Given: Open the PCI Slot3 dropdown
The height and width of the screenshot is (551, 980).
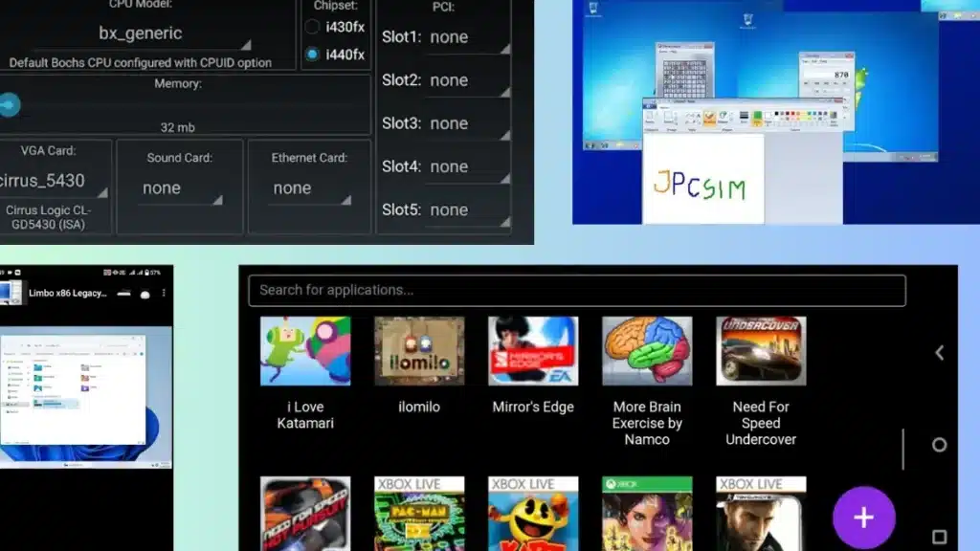Looking at the screenshot, I should (469, 124).
